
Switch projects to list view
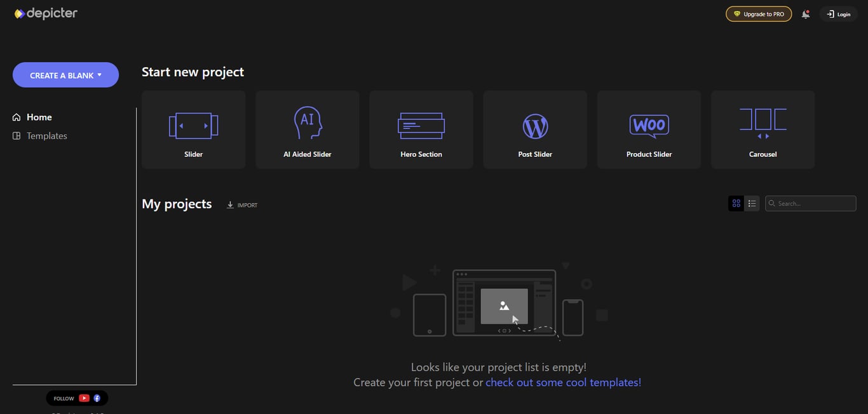pos(752,203)
